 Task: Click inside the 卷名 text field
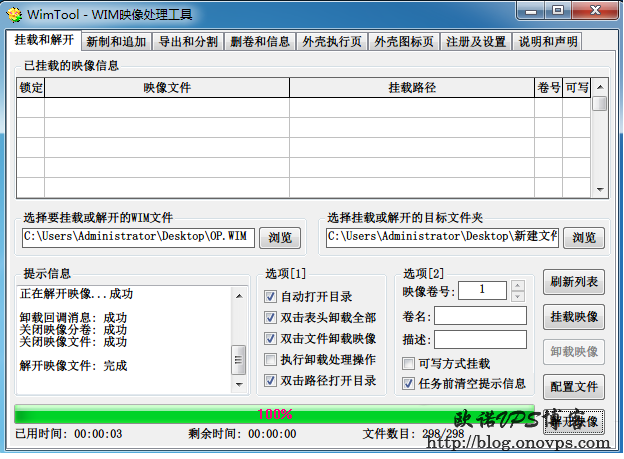tap(480, 316)
